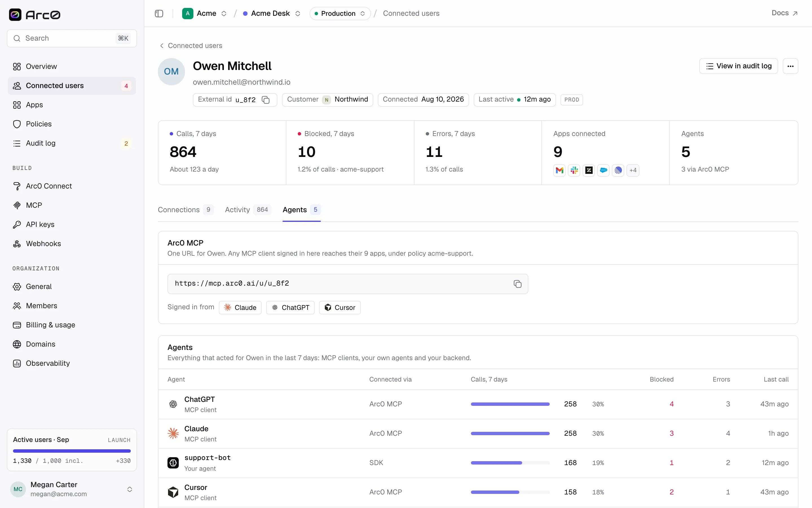Viewport: 812px width, 508px height.
Task: Click the API keys key icon
Action: click(x=17, y=224)
